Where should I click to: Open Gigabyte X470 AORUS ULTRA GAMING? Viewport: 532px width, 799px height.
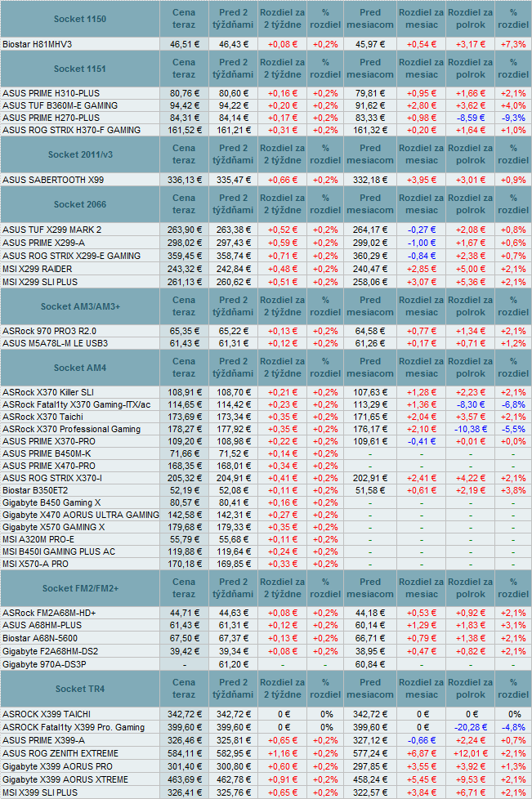coord(81,515)
